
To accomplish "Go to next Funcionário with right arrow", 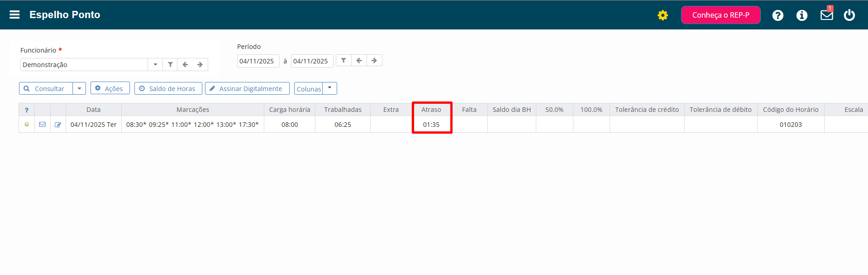I will click(x=200, y=64).
